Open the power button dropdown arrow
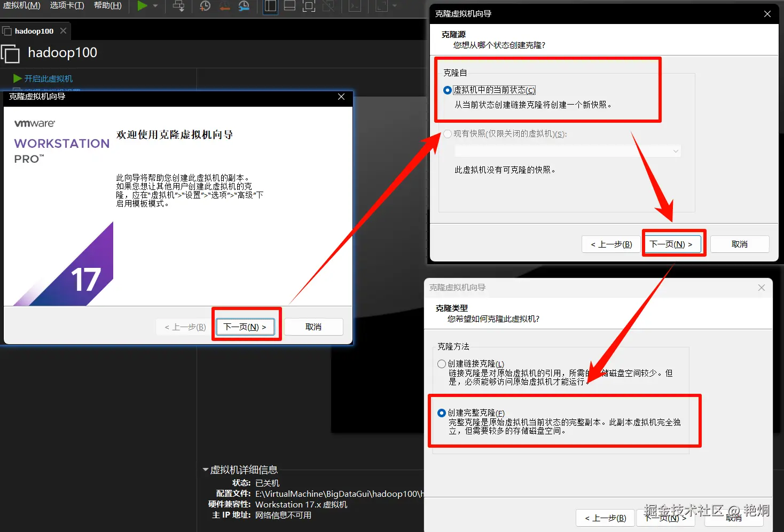 155,7
